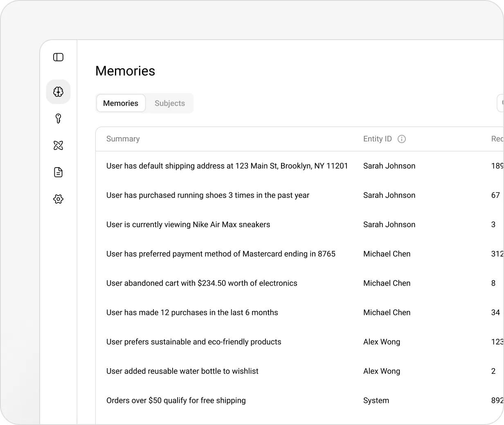
Task: Open the settings gear sidebar icon
Action: 59,199
